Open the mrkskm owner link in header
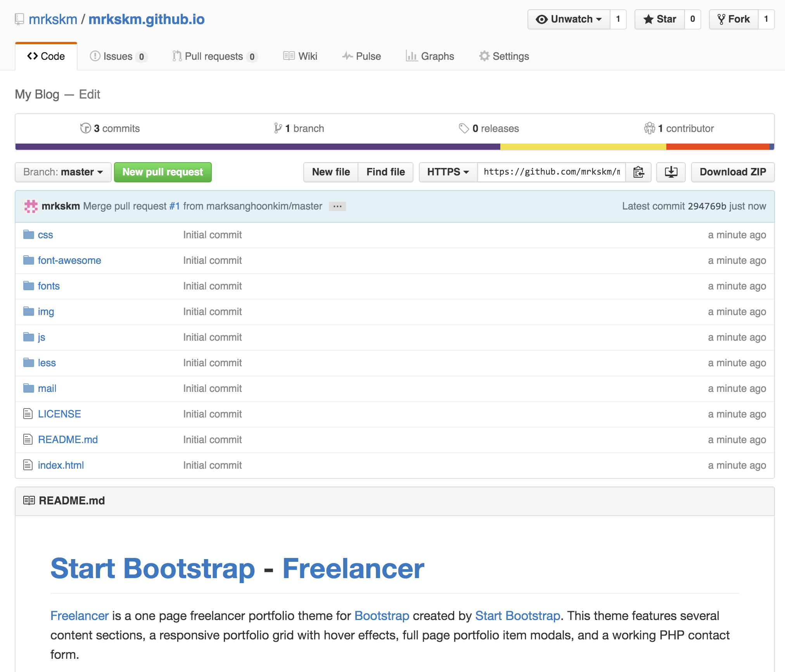 53,19
